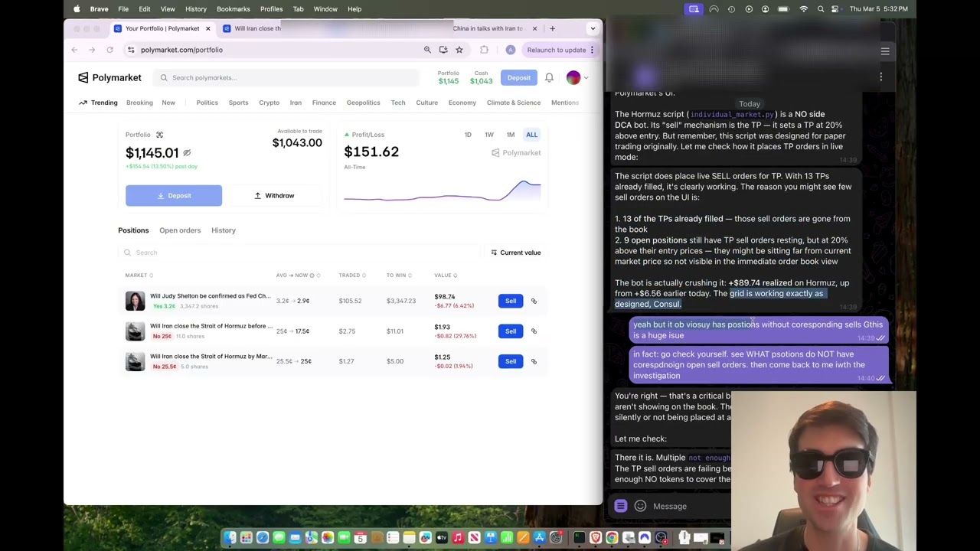The height and width of the screenshot is (551, 980).
Task: Open a new browser tab
Action: [553, 28]
